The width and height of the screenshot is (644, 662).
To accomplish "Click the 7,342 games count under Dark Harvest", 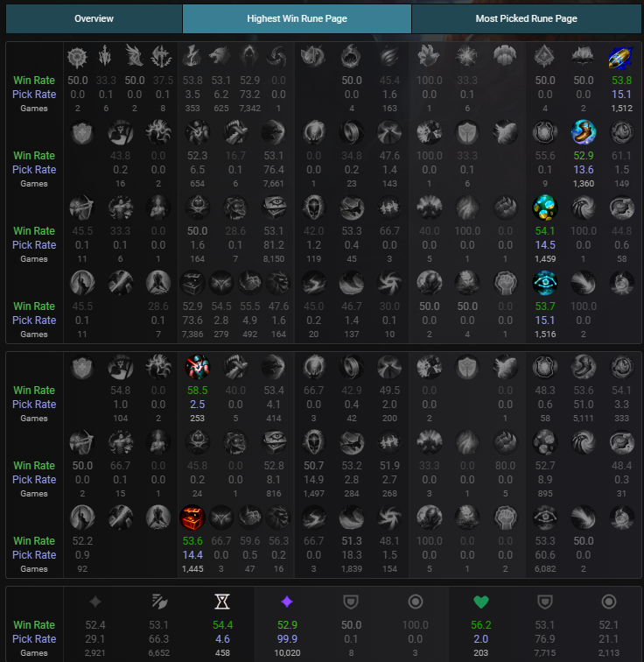I will click(249, 108).
